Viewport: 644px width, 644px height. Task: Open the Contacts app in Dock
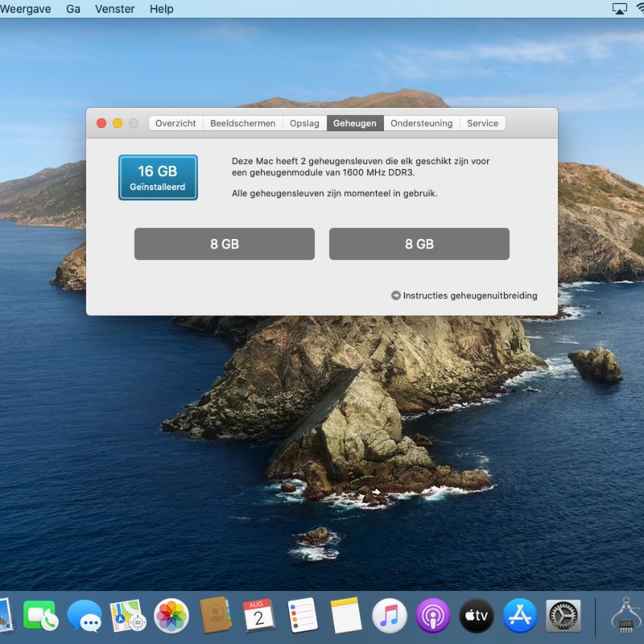(x=215, y=616)
